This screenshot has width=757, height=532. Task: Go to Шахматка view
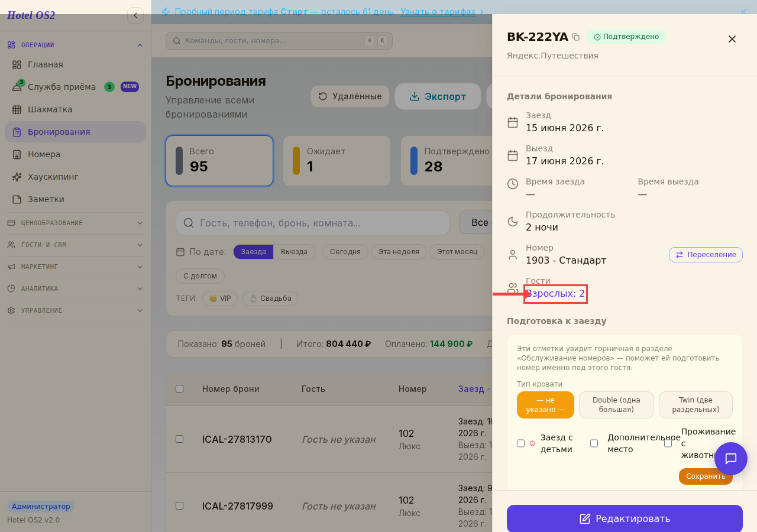(x=75, y=109)
